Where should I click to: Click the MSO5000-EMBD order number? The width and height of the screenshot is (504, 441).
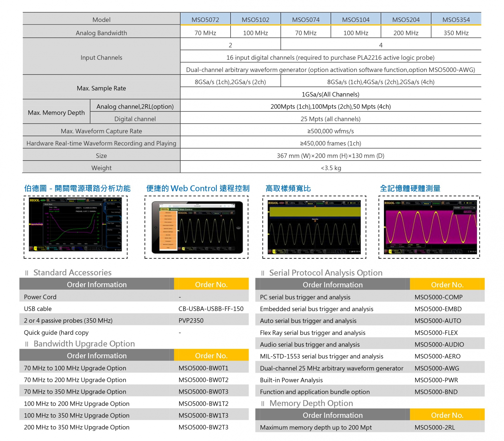pyautogui.click(x=438, y=309)
